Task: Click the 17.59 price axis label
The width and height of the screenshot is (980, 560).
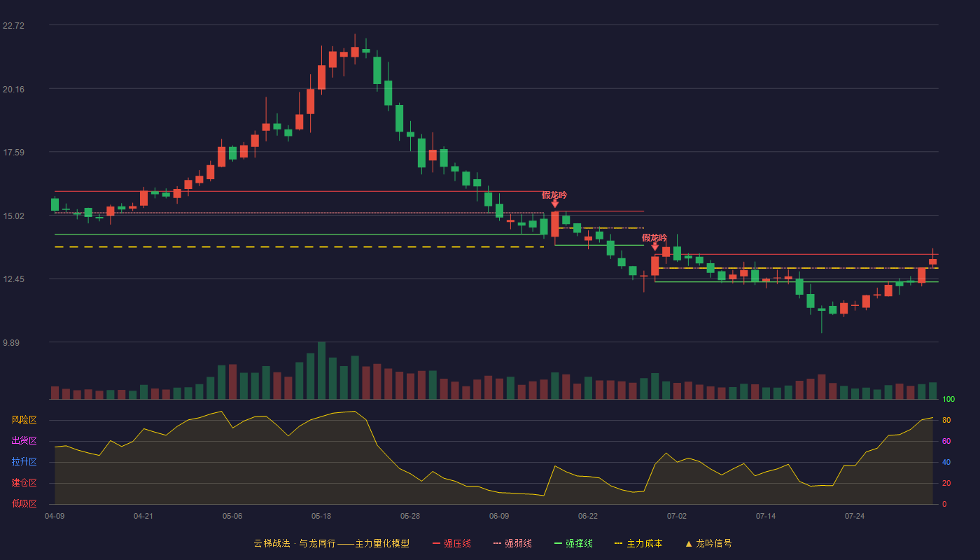Action: pyautogui.click(x=13, y=153)
